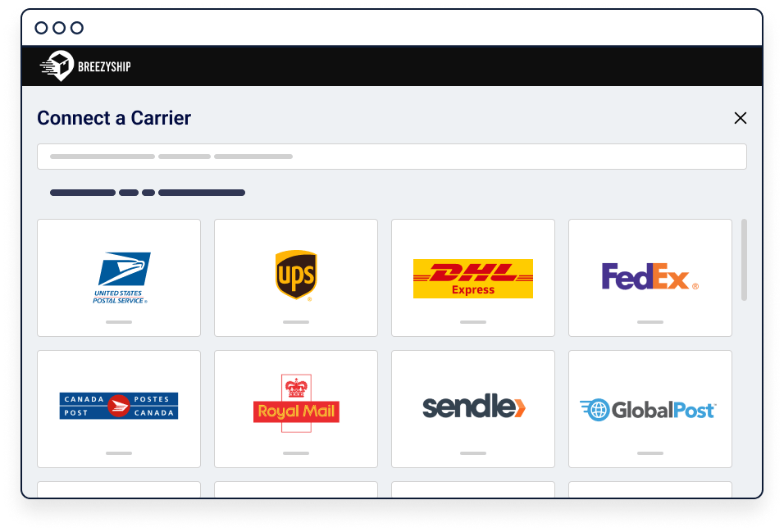Click the carrier list vertical scrollbar
Image resolution: width=784 pixels, height=532 pixels.
pyautogui.click(x=744, y=260)
